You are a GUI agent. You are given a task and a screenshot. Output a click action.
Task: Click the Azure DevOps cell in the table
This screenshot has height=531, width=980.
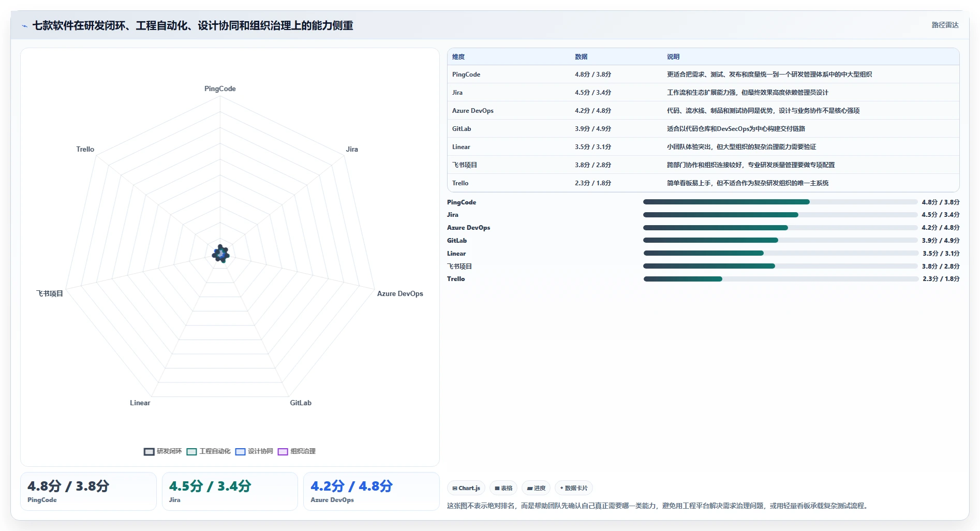(473, 111)
